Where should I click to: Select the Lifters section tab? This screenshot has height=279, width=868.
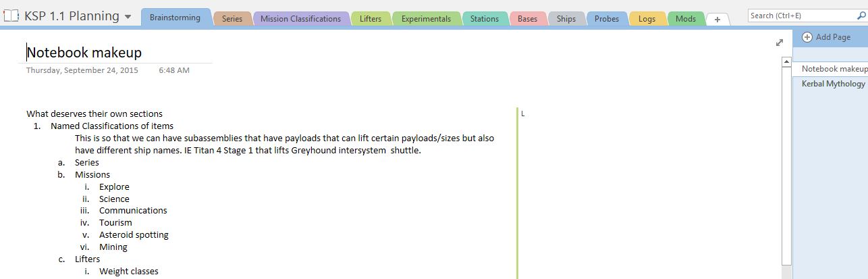click(370, 19)
